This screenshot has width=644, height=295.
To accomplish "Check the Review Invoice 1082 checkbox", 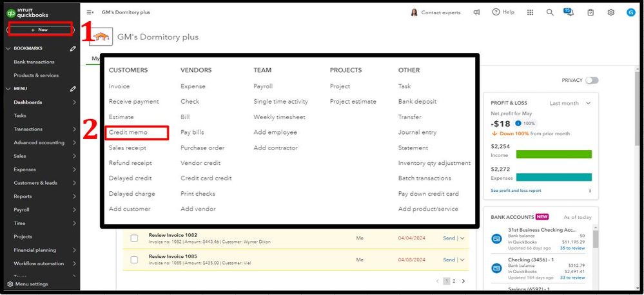I will pyautogui.click(x=134, y=238).
